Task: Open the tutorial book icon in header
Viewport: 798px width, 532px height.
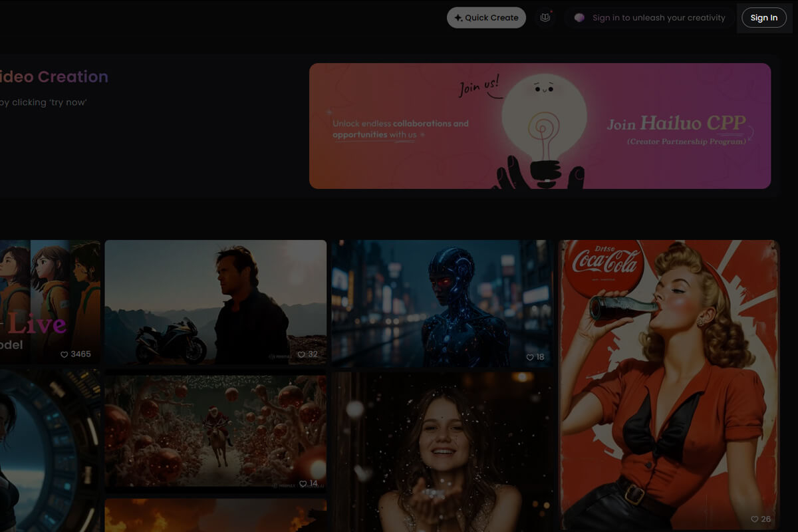Action: pos(545,18)
